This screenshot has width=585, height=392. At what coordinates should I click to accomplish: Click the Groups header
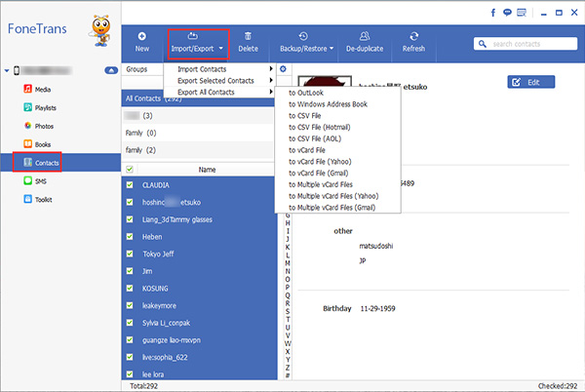pyautogui.click(x=136, y=69)
